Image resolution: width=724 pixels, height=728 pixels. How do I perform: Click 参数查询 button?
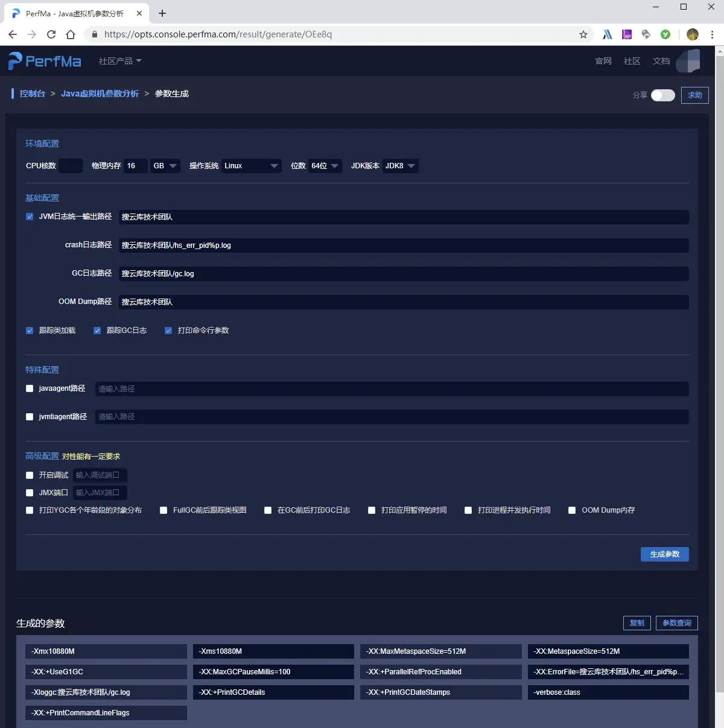677,623
